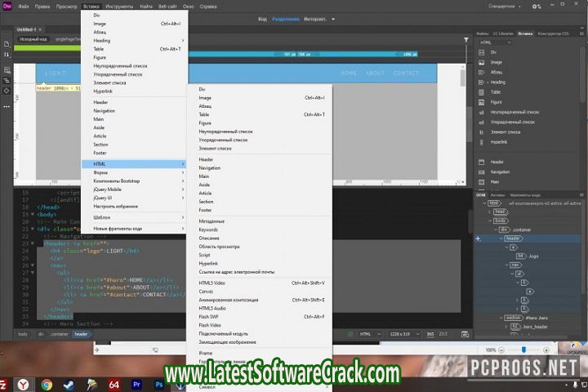Collapse the body node in DOM tree

coord(492,220)
